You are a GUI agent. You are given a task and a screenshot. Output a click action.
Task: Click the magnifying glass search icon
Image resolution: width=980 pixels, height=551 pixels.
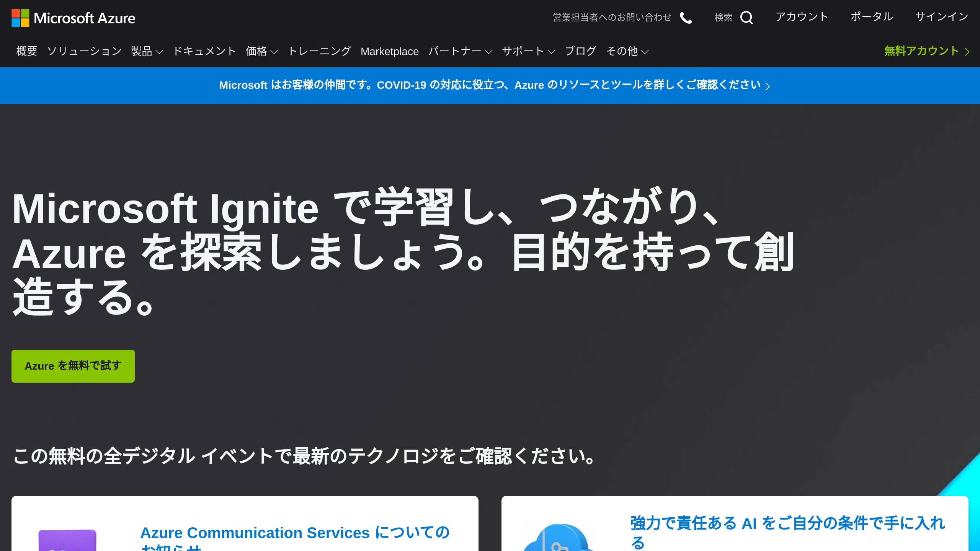(x=746, y=18)
